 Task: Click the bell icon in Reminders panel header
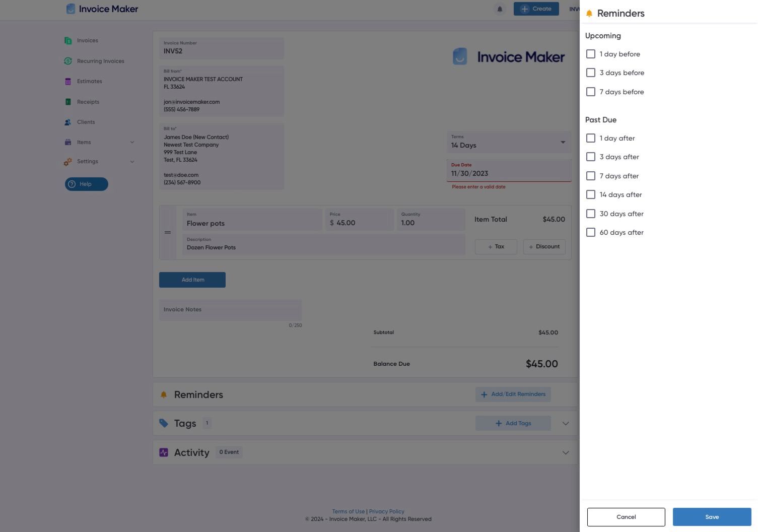[x=589, y=14]
